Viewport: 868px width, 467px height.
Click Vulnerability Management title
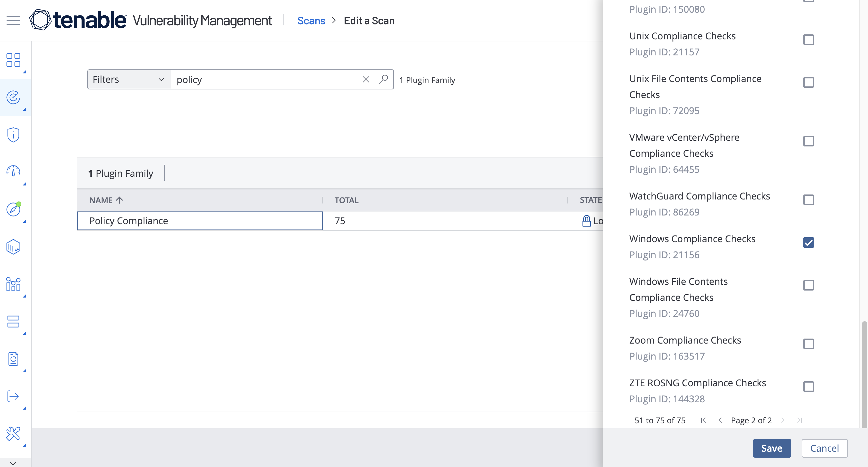point(202,21)
